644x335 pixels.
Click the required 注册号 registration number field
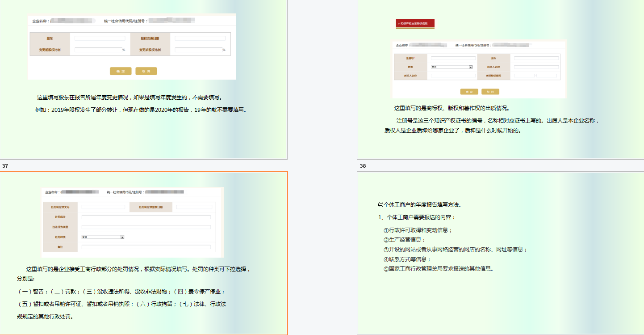[453, 58]
